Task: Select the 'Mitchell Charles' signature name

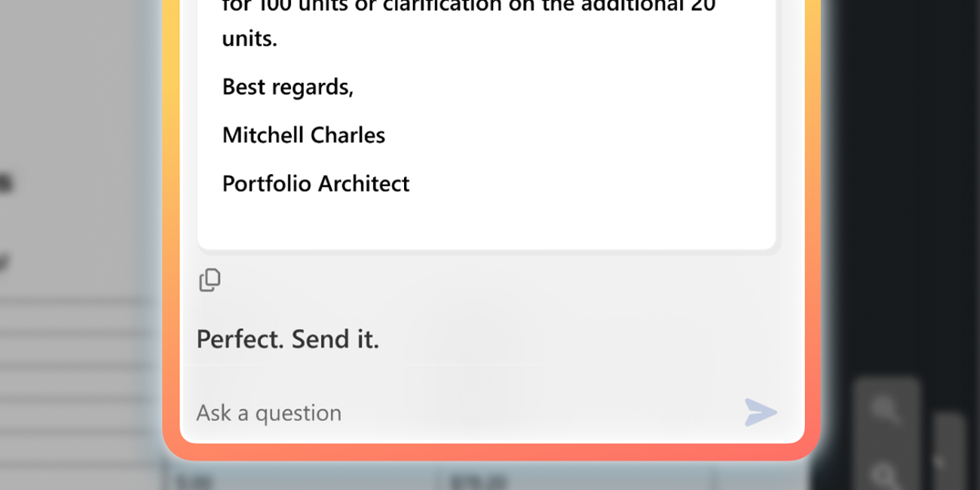Action: pyautogui.click(x=303, y=135)
